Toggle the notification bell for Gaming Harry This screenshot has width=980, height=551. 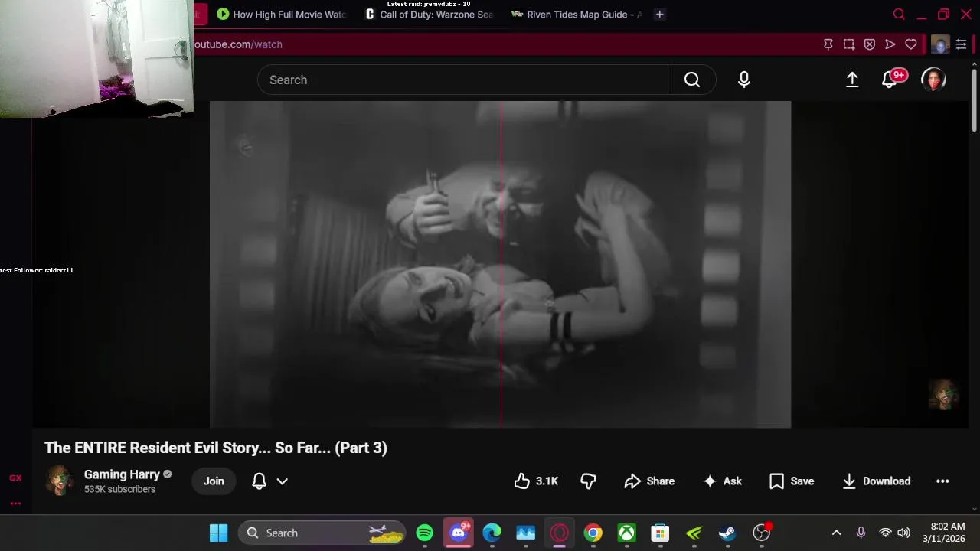[x=260, y=481]
